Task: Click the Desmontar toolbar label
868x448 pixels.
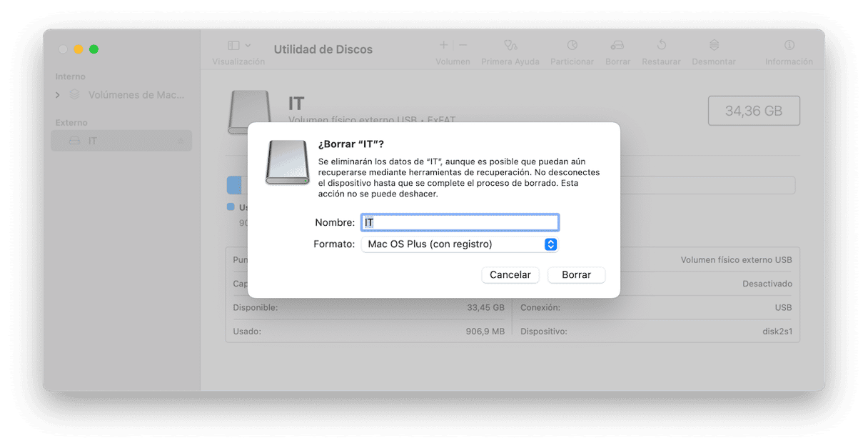Action: point(714,62)
